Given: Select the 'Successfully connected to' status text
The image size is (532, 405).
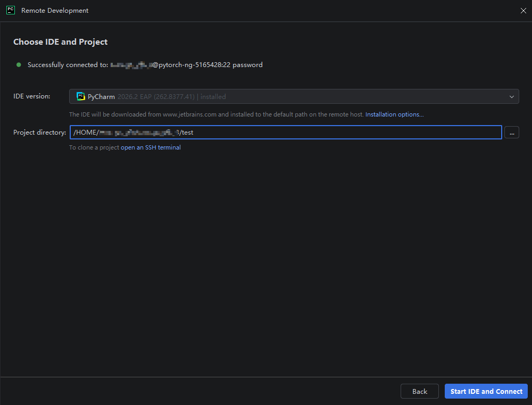Looking at the screenshot, I should pyautogui.click(x=68, y=65).
